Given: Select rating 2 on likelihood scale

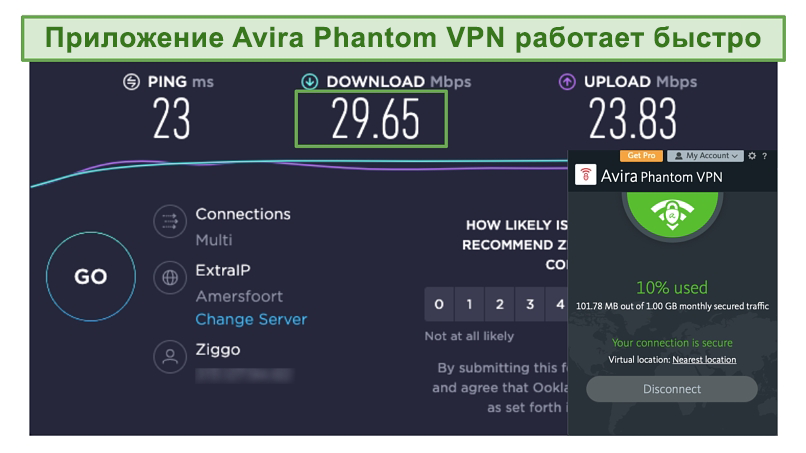Looking at the screenshot, I should click(500, 304).
